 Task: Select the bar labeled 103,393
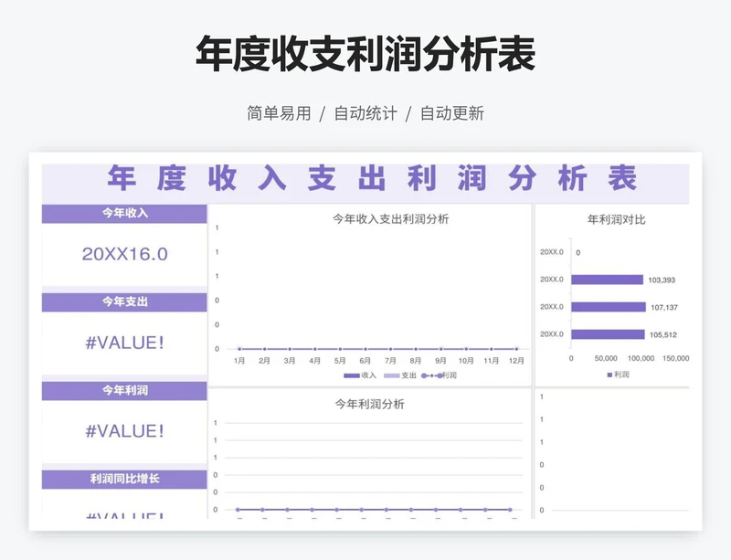click(x=607, y=280)
